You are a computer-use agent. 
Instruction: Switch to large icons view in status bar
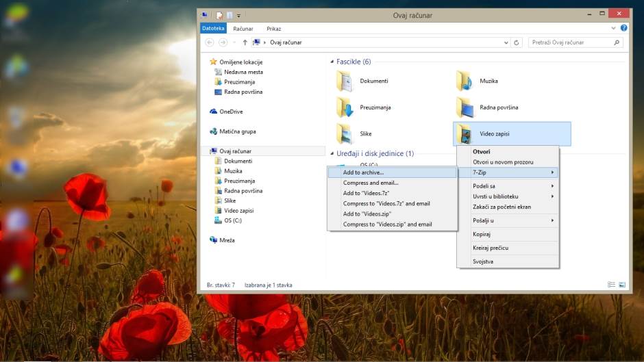point(622,285)
